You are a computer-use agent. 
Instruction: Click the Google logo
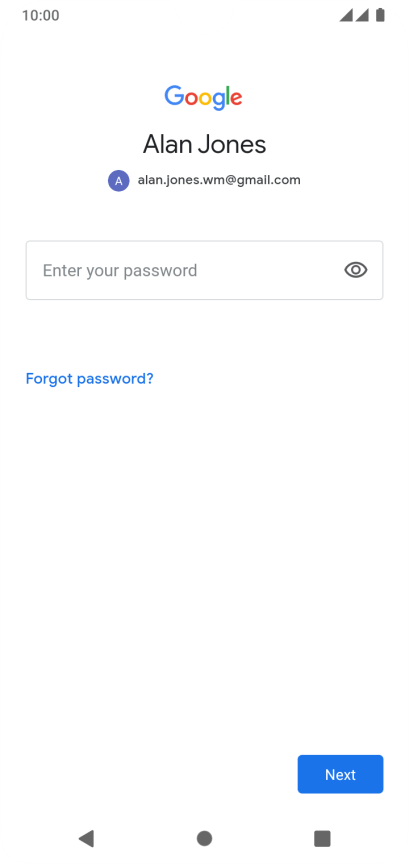tap(203, 98)
